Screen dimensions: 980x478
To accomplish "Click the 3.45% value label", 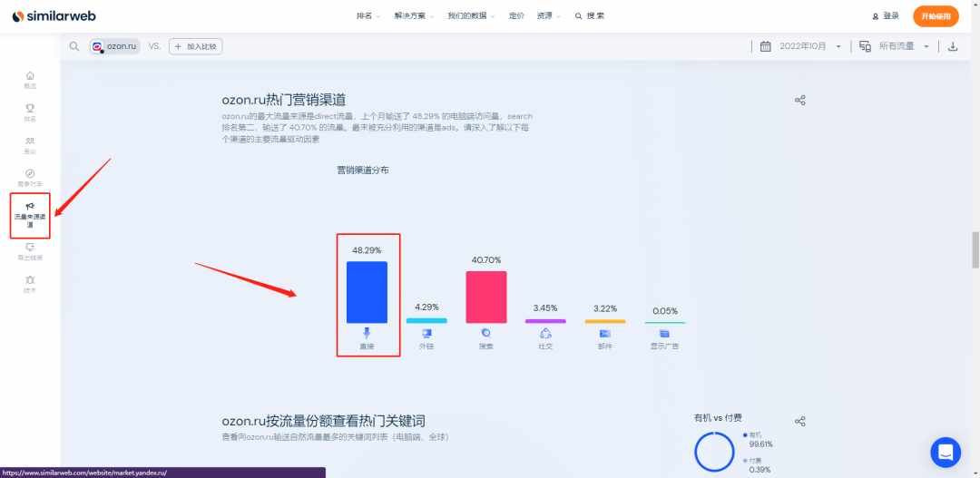I will pos(545,308).
